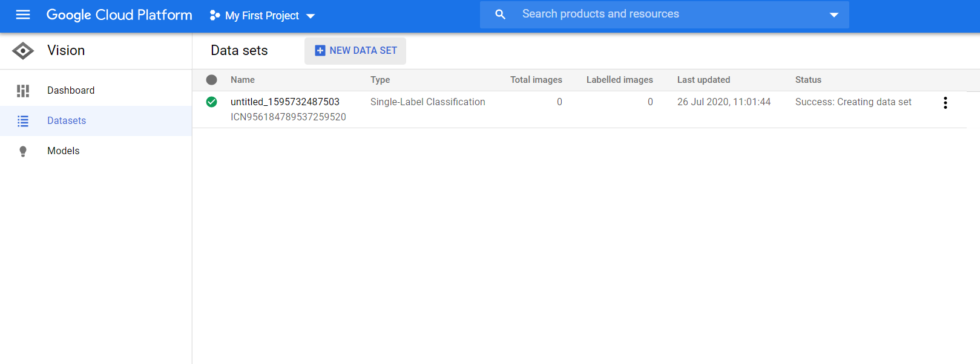This screenshot has width=980, height=364.
Task: Click the green success checkmark icon
Action: pos(211,102)
